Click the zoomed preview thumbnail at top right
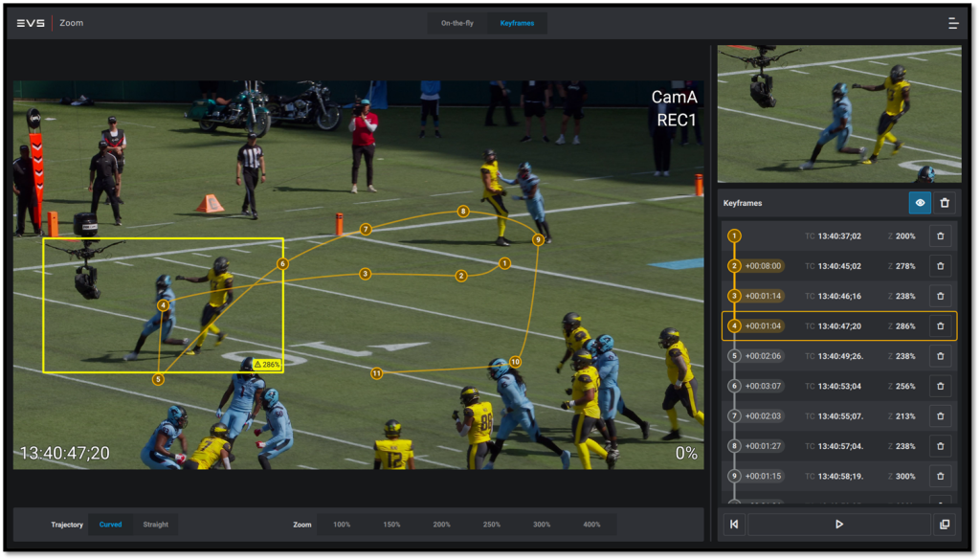This screenshot has height=560, width=980. click(838, 114)
